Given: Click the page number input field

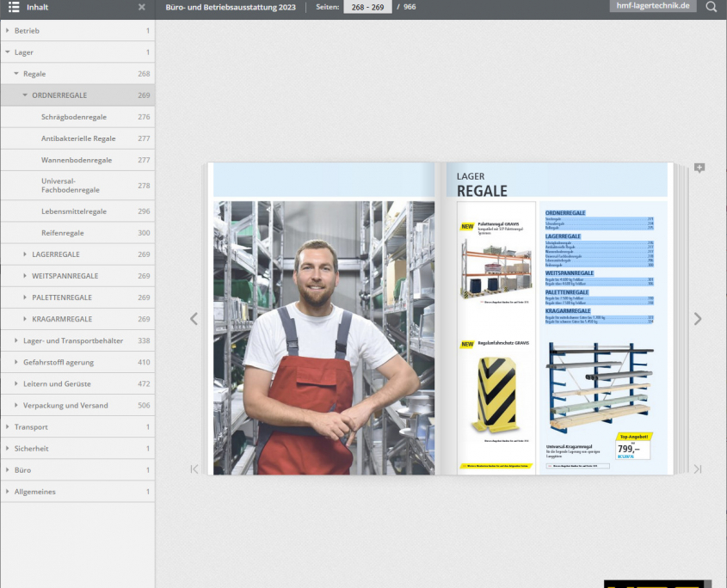Looking at the screenshot, I should coord(367,7).
